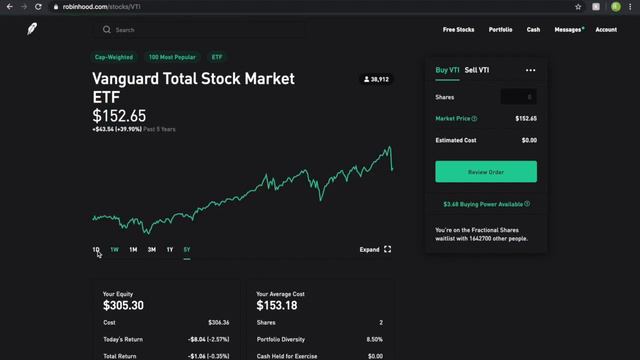640x360 pixels.
Task: Click the Market Price order type link
Action: point(453,119)
